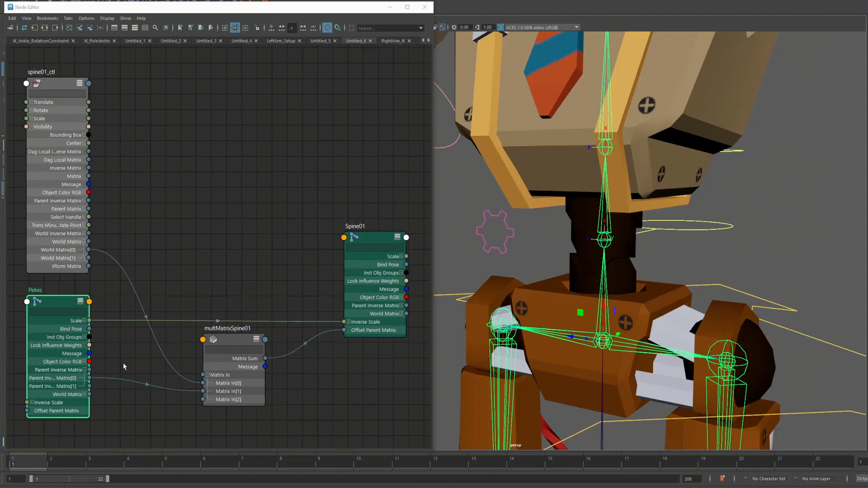Click the node editor Search field
The image size is (868, 488).
tap(387, 28)
